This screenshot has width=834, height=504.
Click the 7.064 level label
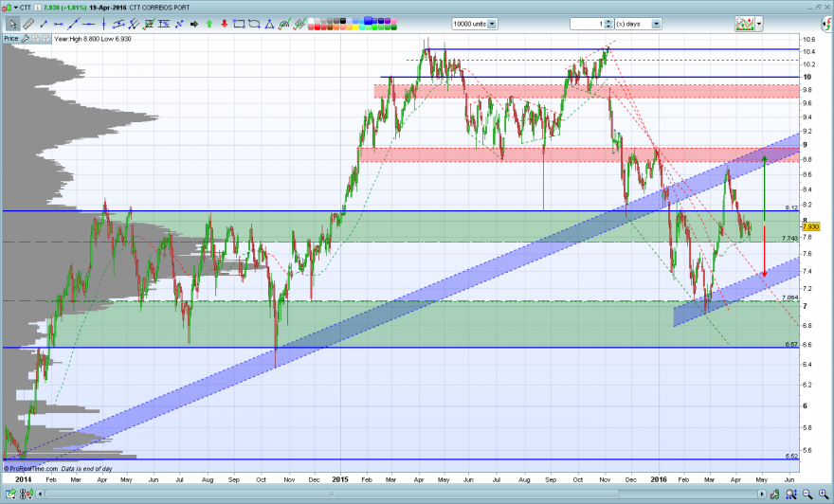pyautogui.click(x=790, y=297)
